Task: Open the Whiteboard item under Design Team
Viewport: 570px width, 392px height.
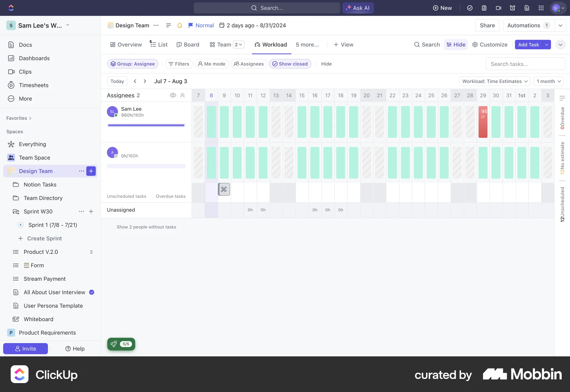Action: [38, 319]
